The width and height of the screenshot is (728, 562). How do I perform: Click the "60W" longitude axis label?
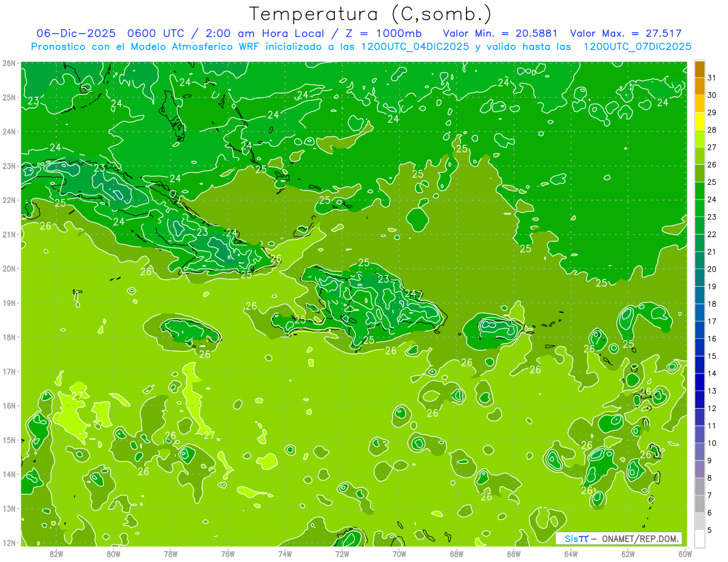685,554
